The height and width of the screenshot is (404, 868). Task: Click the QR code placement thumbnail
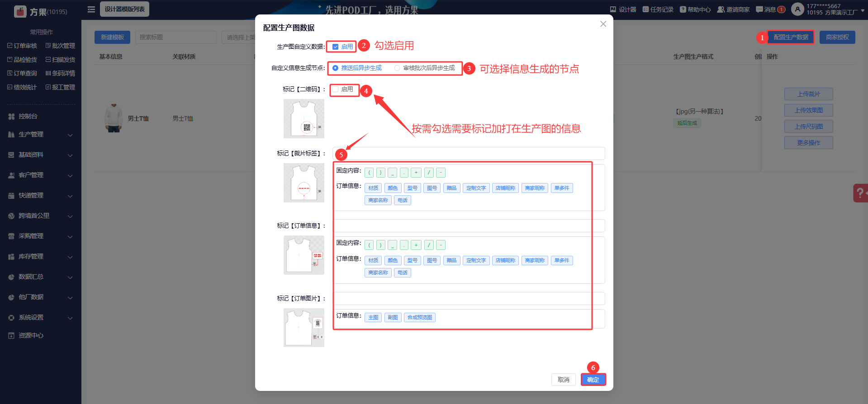click(304, 118)
